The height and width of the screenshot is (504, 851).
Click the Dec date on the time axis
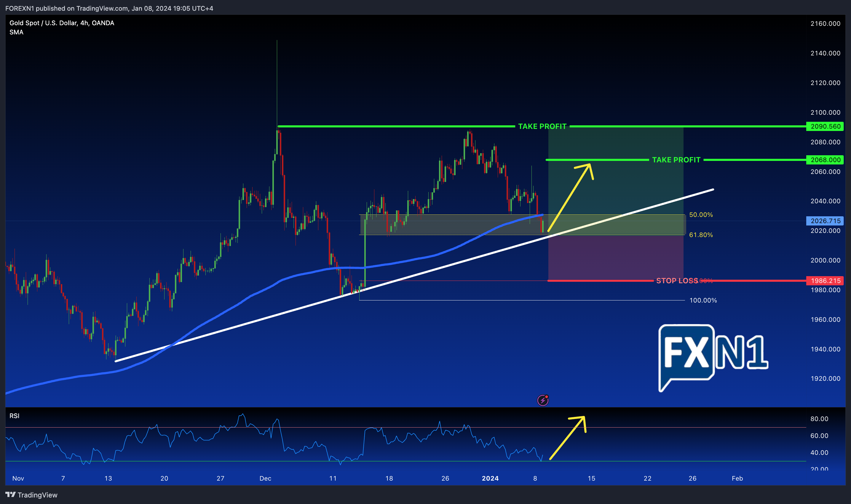[x=265, y=478]
